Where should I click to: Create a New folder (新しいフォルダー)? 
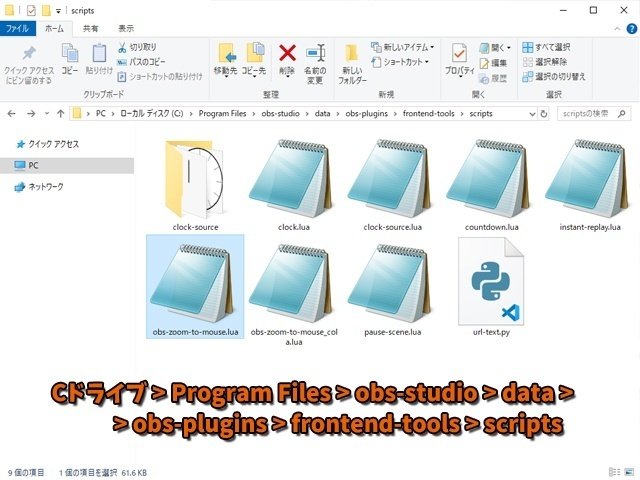[x=352, y=64]
